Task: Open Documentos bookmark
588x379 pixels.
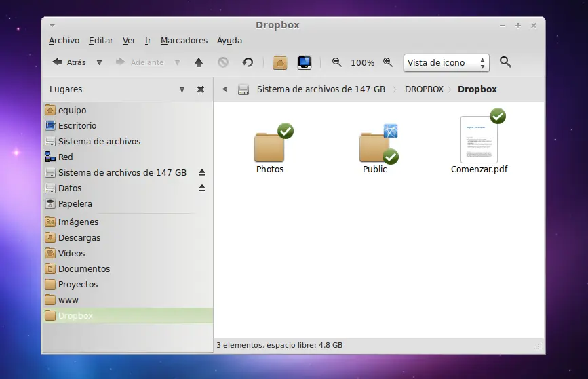Action: [x=128, y=268]
